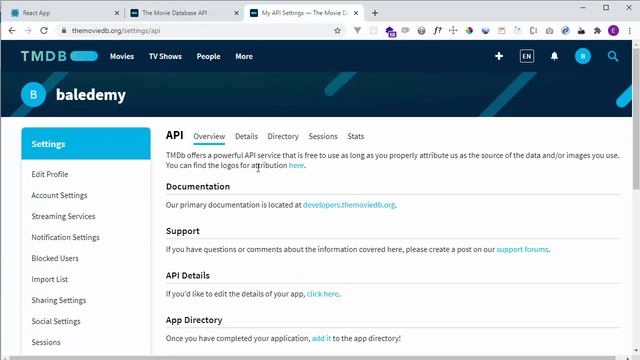Switch to the React App tab
640x360 pixels.
pyautogui.click(x=64, y=13)
